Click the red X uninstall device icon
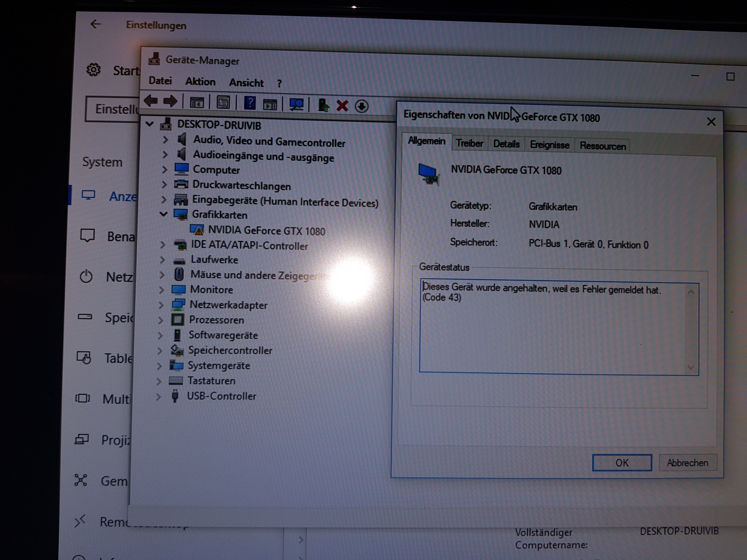This screenshot has width=747, height=560. tap(342, 106)
